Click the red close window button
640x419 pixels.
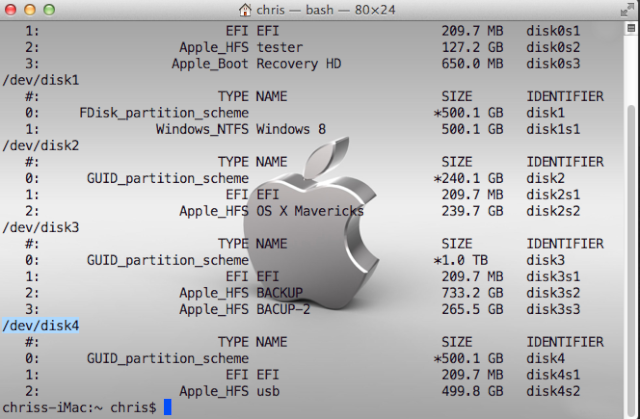coord(10,9)
